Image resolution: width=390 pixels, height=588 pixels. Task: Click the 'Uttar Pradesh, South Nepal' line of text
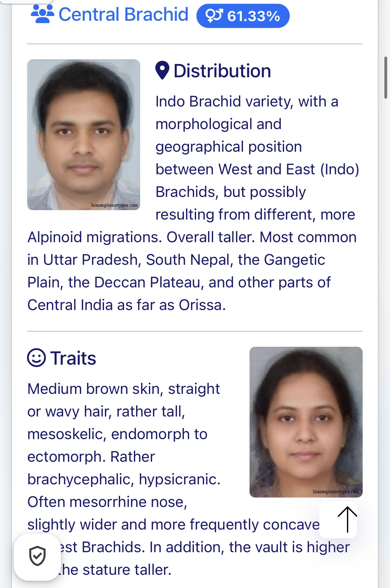click(176, 260)
